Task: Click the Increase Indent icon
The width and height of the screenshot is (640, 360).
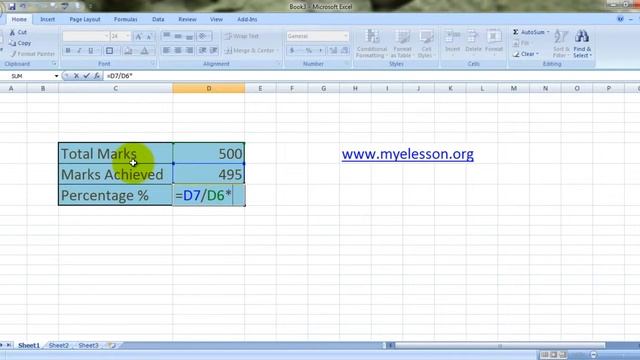Action: pyautogui.click(x=213, y=51)
